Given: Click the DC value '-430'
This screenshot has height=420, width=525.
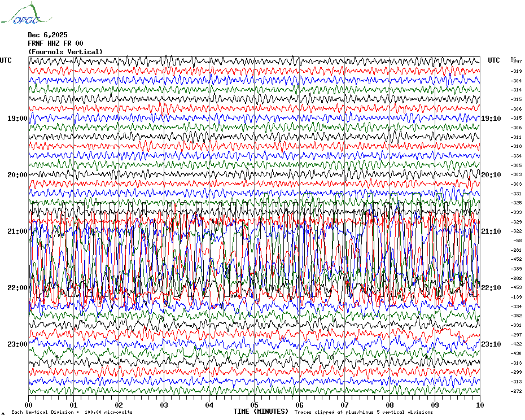Looking at the screenshot, I should point(517,354).
